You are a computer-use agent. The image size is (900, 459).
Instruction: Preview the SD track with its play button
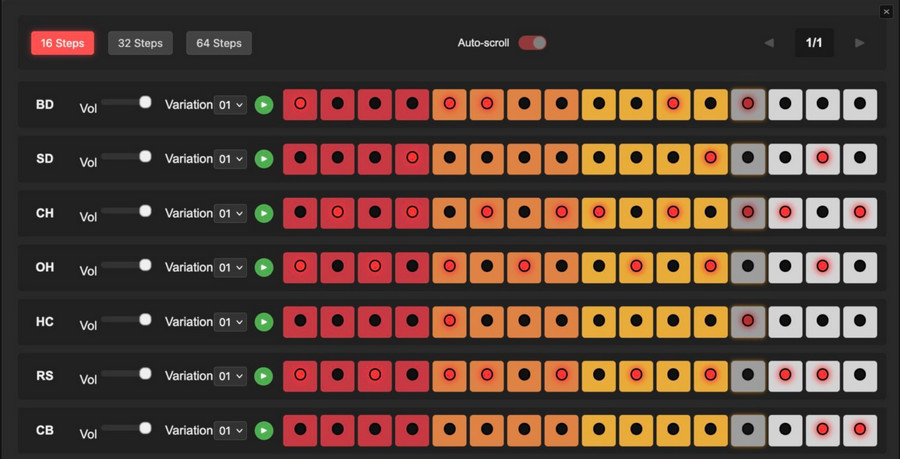(x=264, y=159)
